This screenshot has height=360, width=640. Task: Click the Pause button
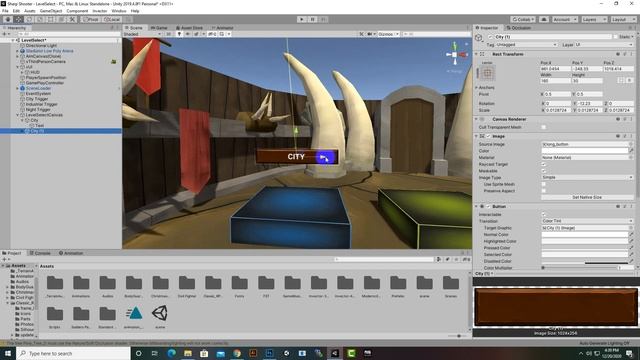coord(313,19)
